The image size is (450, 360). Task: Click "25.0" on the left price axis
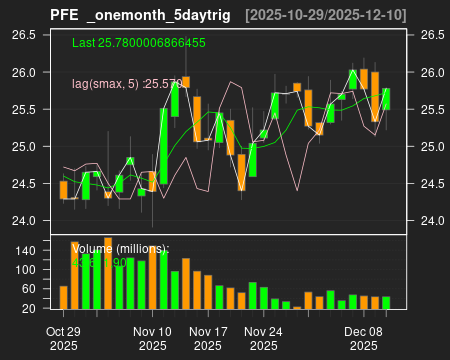click(x=24, y=146)
